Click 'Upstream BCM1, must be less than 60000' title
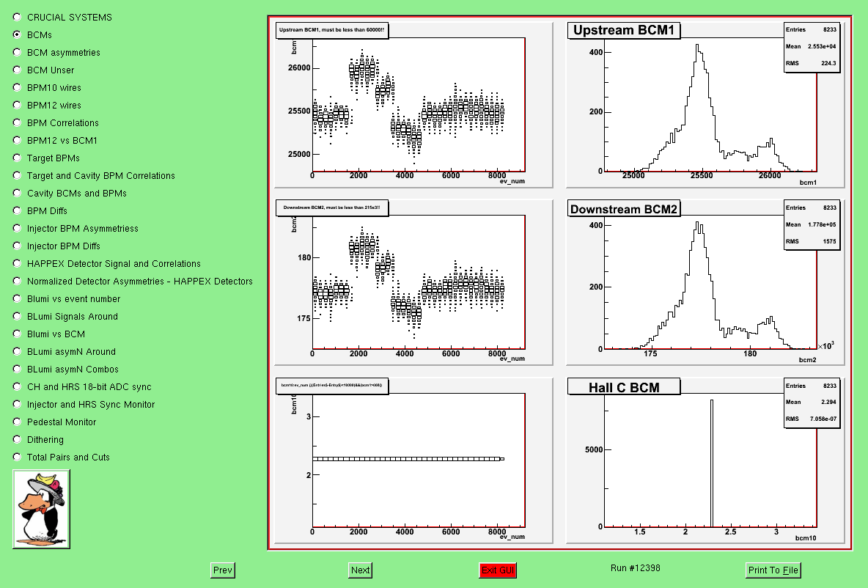868x588 pixels. point(332,31)
